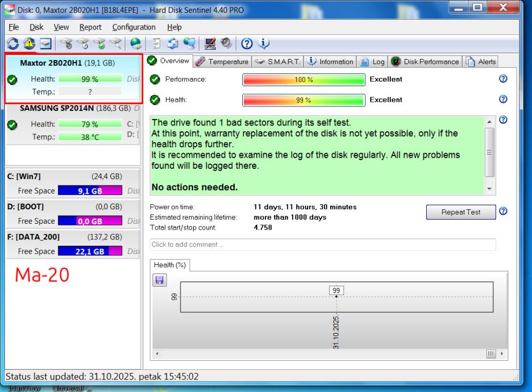Click the 'more than 1000 days' value

290,217
